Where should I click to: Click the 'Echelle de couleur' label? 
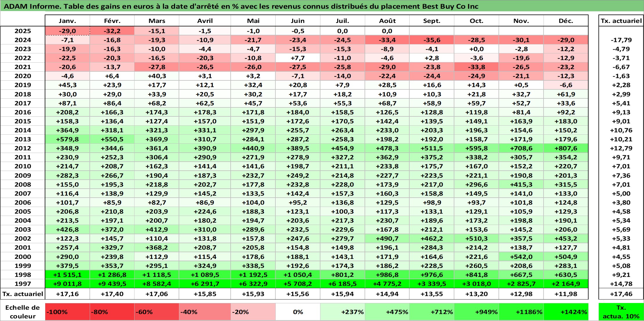pyautogui.click(x=23, y=312)
